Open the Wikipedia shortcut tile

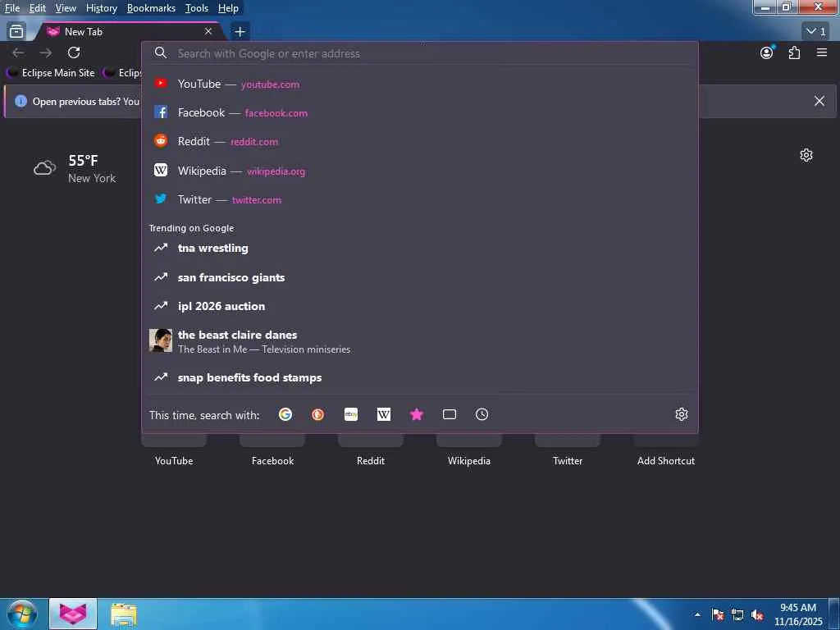click(x=469, y=450)
